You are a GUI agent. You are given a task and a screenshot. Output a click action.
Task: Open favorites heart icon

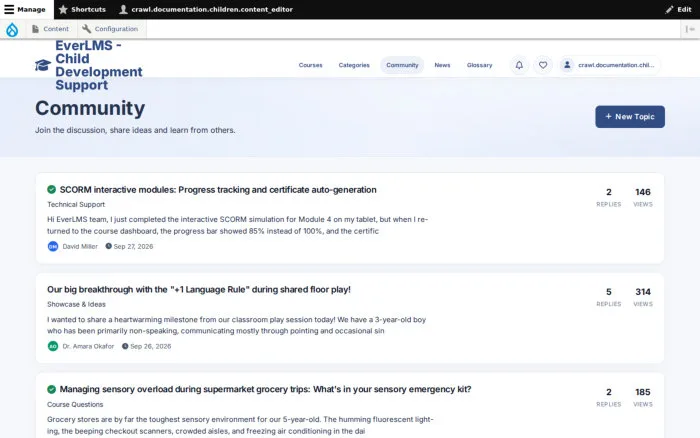tap(543, 65)
